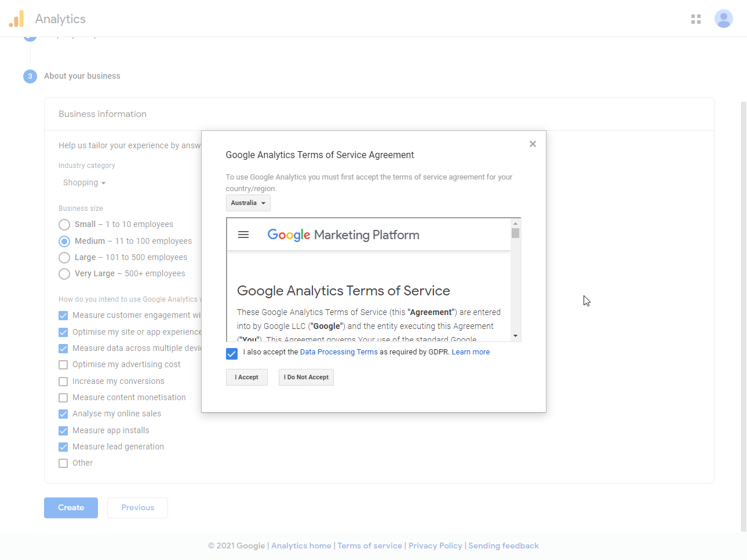Toggle Measure data across multiple devices checkbox
This screenshot has width=747, height=560.
pyautogui.click(x=63, y=349)
